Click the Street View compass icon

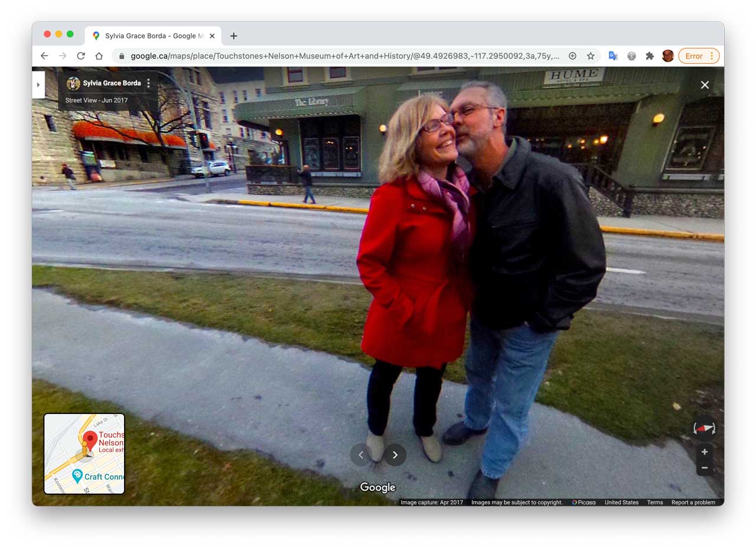(x=704, y=428)
